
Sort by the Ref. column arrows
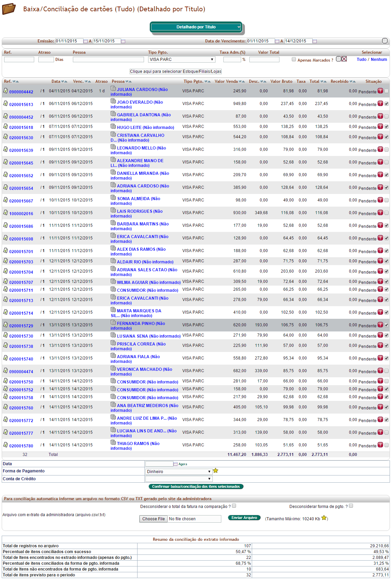click(x=16, y=82)
